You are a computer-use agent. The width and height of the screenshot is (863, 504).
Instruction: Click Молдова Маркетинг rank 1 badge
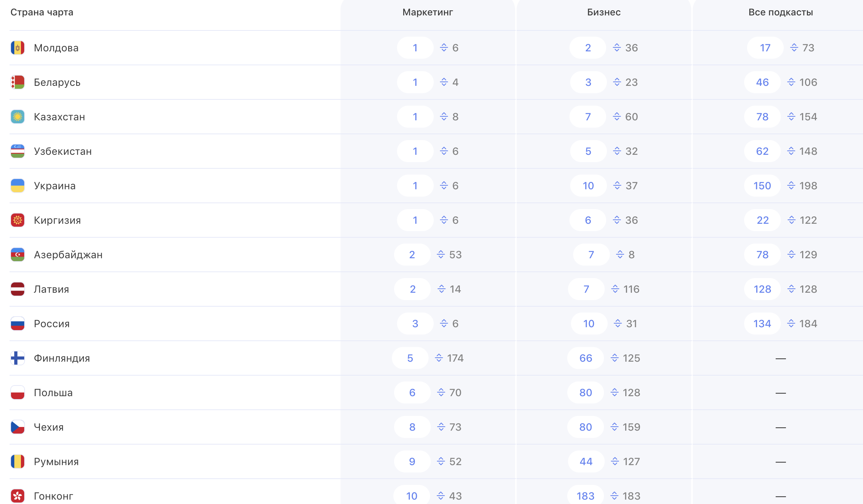[415, 48]
